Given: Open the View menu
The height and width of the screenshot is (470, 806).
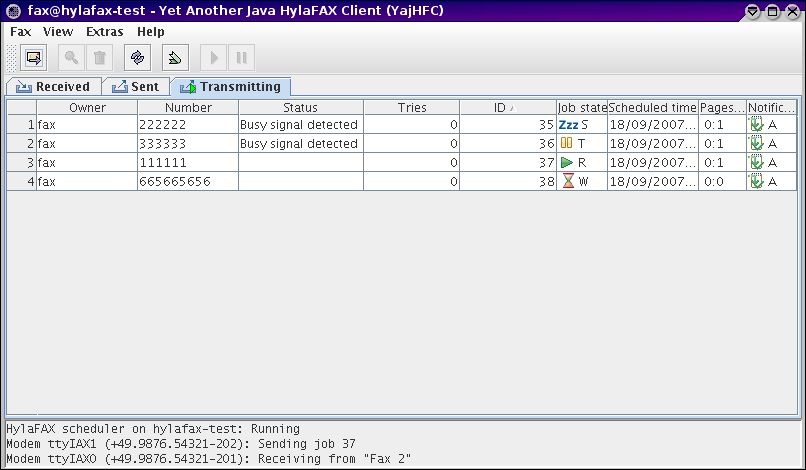Looking at the screenshot, I should pos(58,32).
